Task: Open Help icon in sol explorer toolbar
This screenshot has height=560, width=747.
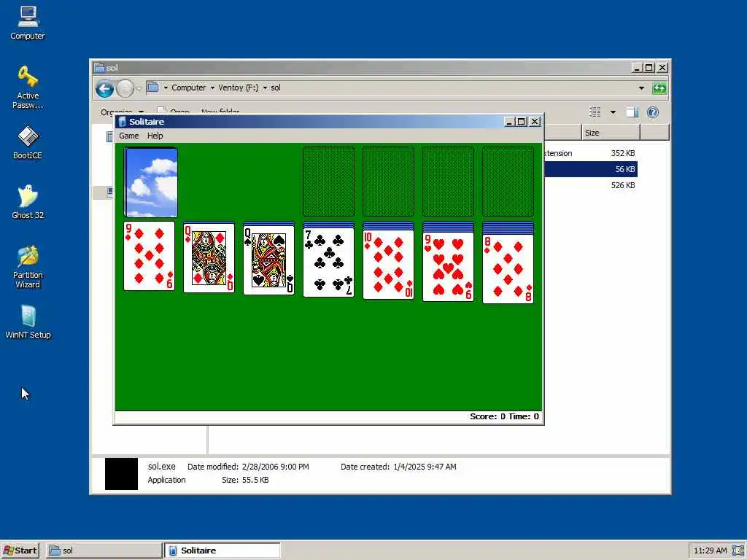Action: click(653, 112)
